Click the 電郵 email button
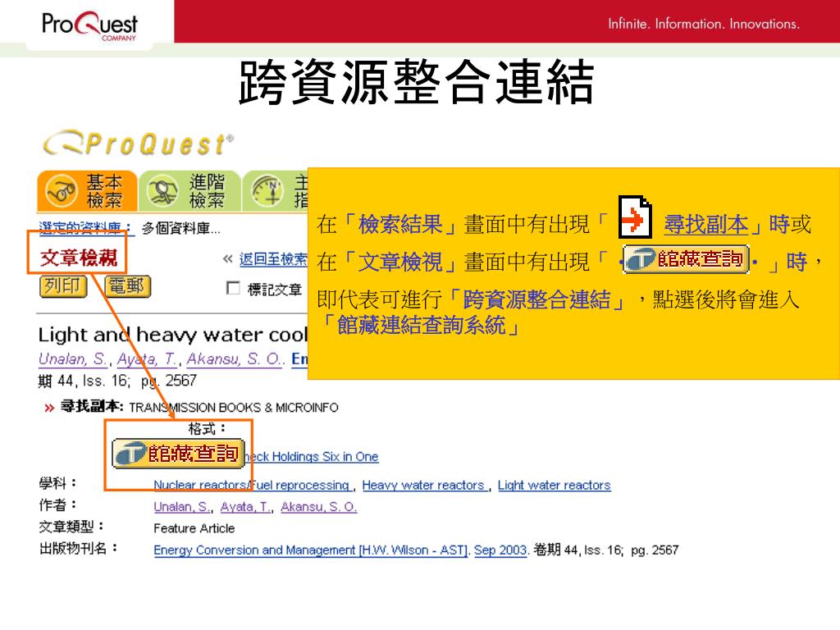This screenshot has height=630, width=840. tap(127, 286)
